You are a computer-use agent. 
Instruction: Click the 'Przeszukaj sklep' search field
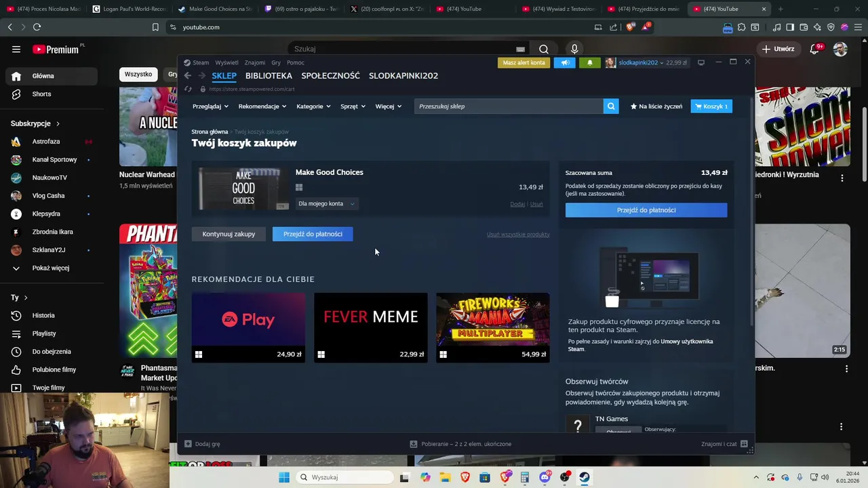tap(509, 106)
